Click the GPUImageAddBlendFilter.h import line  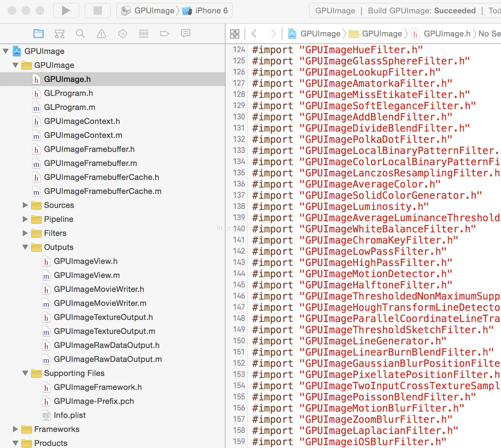(x=352, y=117)
